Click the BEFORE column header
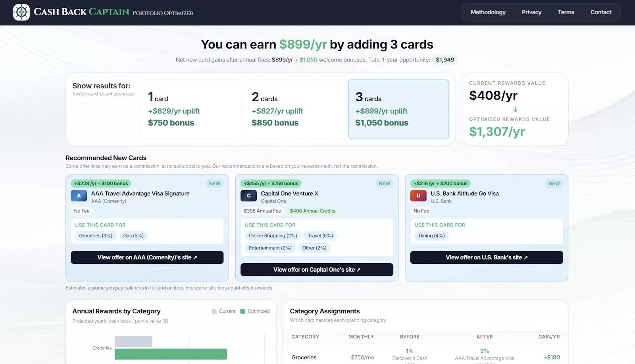The width and height of the screenshot is (635, 364). (x=410, y=337)
